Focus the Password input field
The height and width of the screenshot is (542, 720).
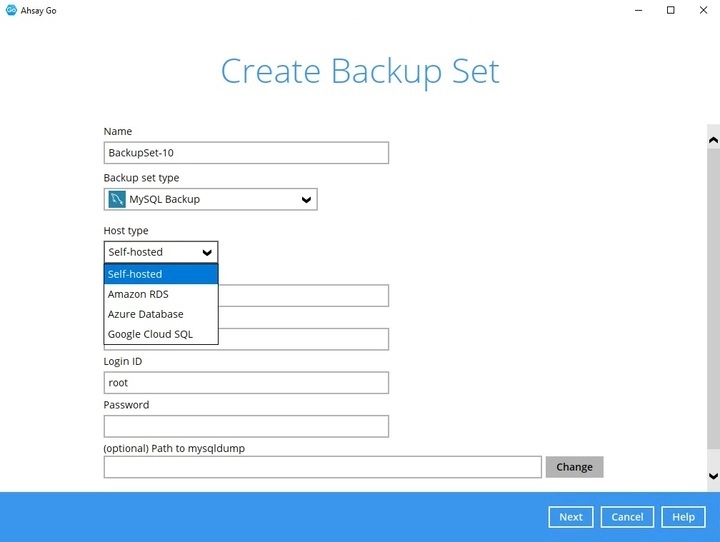click(246, 426)
